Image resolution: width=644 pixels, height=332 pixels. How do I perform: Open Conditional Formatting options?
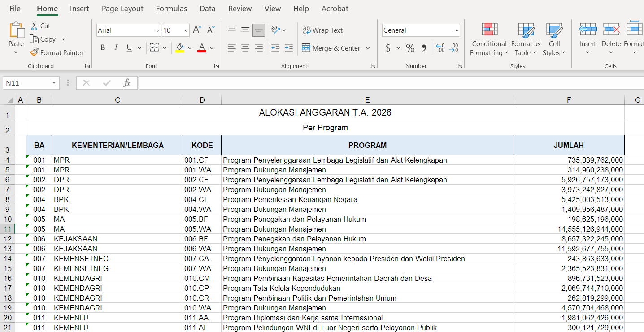click(489, 39)
